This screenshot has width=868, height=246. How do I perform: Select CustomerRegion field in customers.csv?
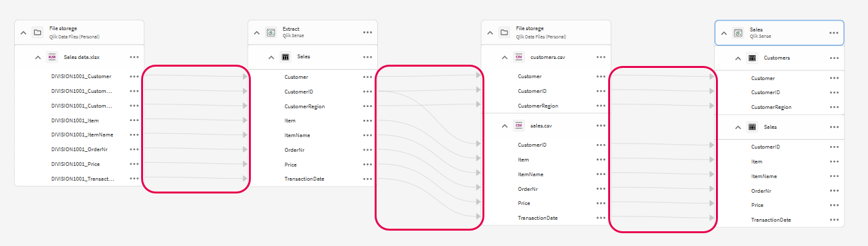[x=538, y=106]
